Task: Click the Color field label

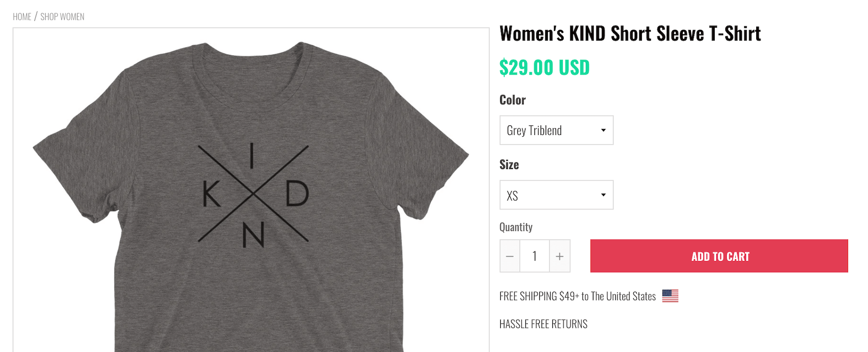Action: 513,100
